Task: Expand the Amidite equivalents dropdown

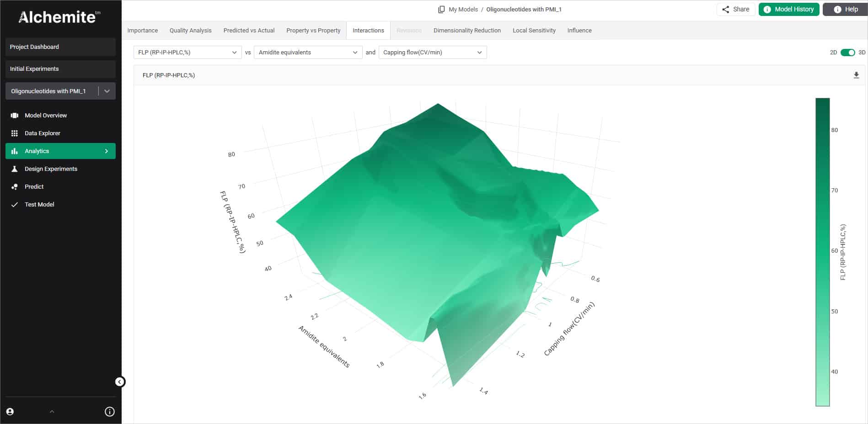Action: click(x=308, y=53)
